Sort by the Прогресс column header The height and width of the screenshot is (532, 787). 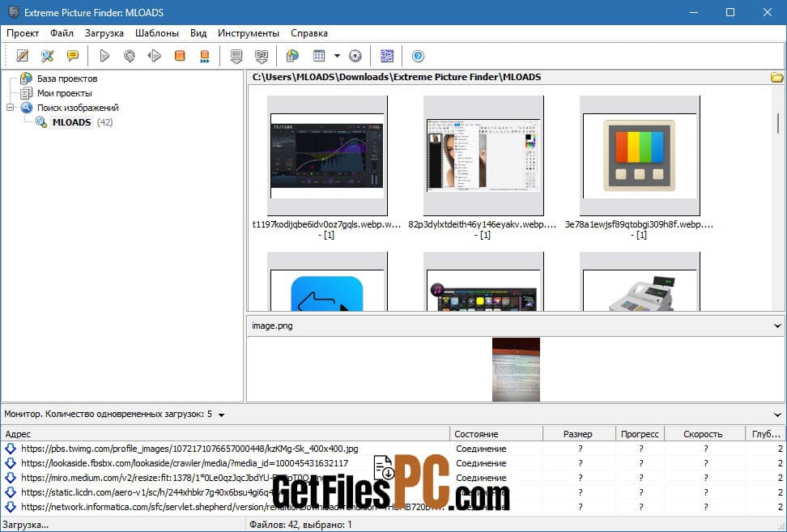pos(640,434)
